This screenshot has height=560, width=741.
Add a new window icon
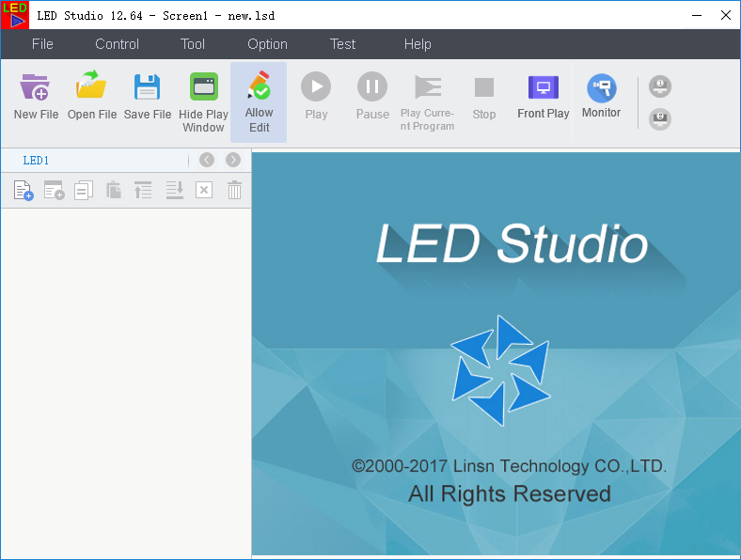(x=54, y=191)
